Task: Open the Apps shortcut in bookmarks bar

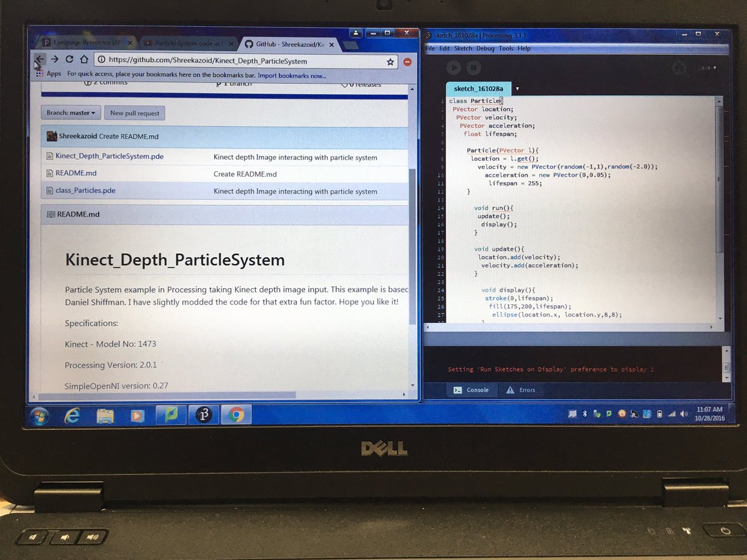Action: (x=49, y=74)
